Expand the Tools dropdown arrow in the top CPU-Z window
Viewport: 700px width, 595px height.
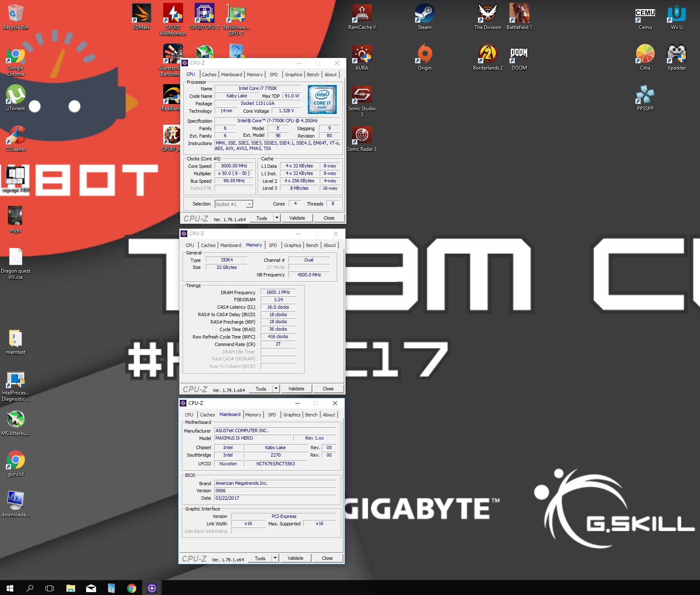(x=277, y=218)
